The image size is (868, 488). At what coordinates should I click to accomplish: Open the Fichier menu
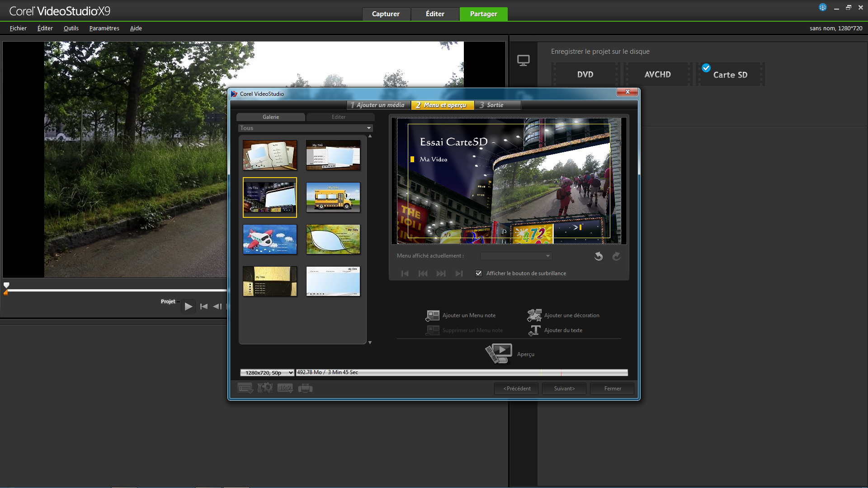[18, 28]
